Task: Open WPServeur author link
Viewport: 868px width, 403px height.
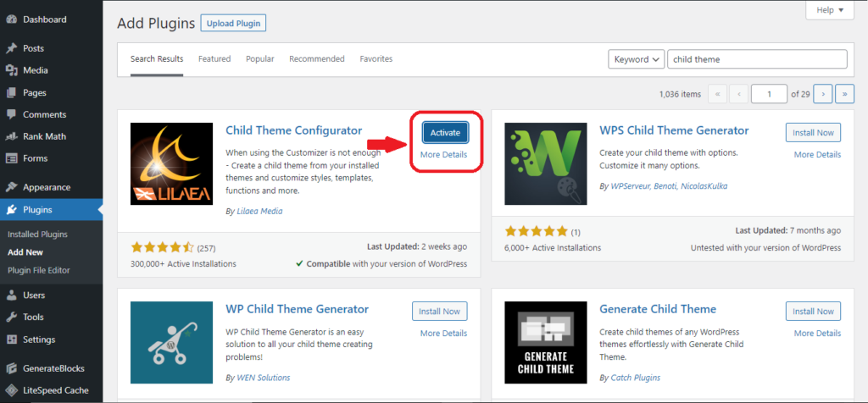Action: coord(631,186)
